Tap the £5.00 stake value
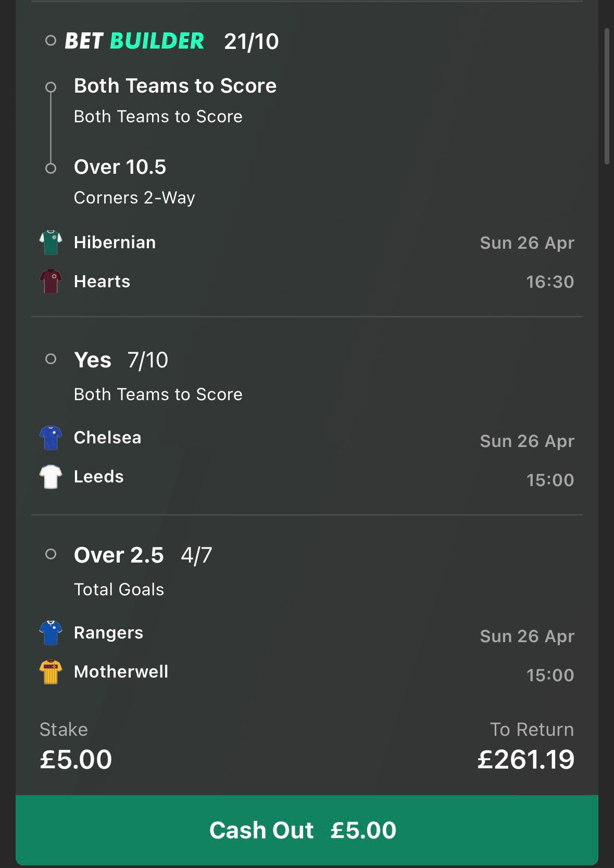614x868 pixels. click(x=76, y=759)
